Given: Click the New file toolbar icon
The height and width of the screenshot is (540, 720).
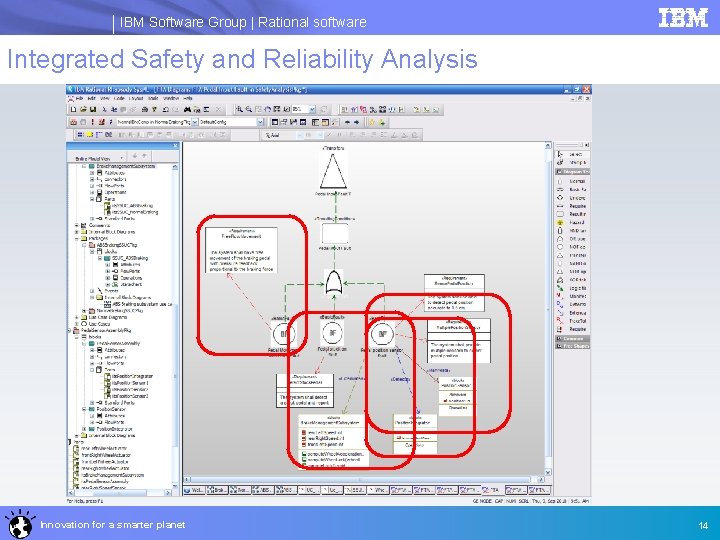Looking at the screenshot, I should point(73,109).
